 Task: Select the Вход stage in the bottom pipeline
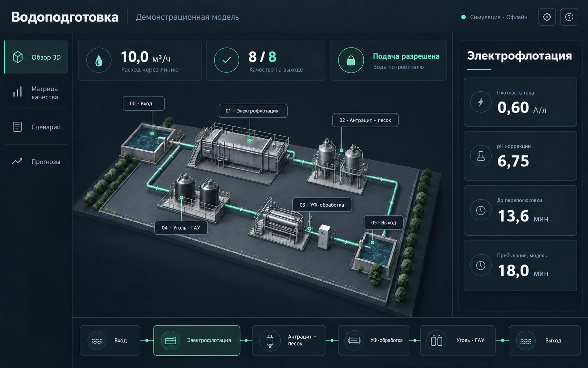pos(110,341)
